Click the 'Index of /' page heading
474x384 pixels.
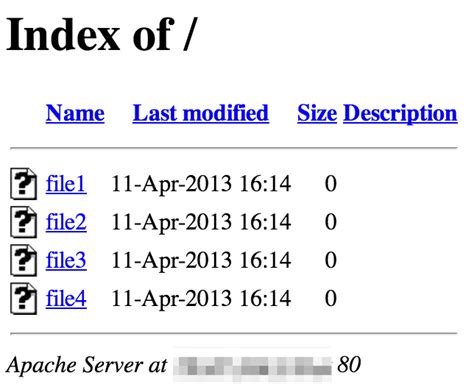click(x=102, y=34)
